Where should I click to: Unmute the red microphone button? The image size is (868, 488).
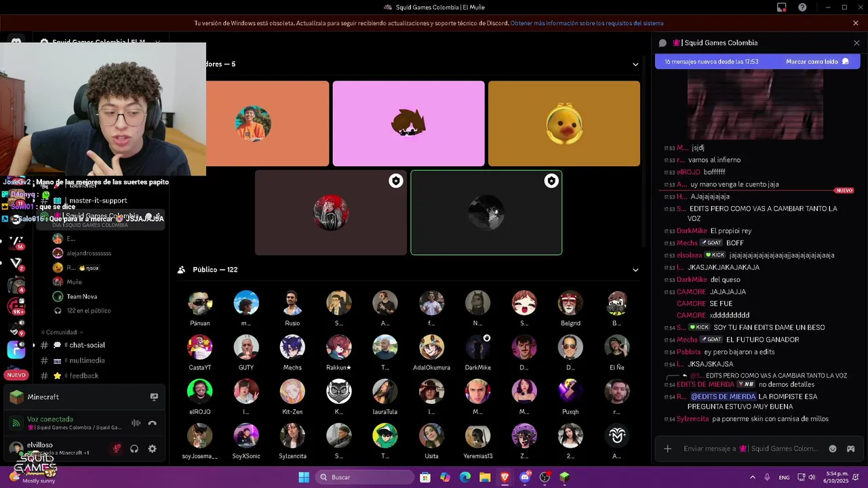point(117,449)
